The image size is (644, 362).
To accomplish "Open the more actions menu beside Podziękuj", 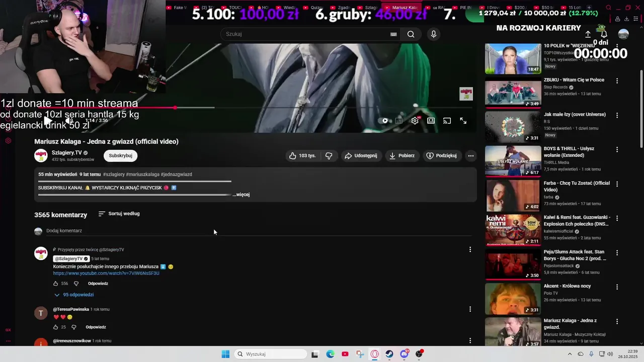I will (x=471, y=156).
